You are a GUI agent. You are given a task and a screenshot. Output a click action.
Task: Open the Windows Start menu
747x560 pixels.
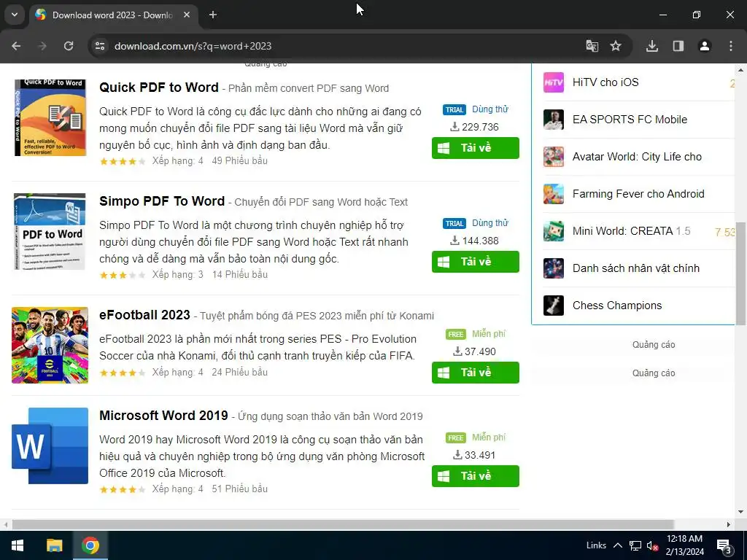[x=18, y=545]
